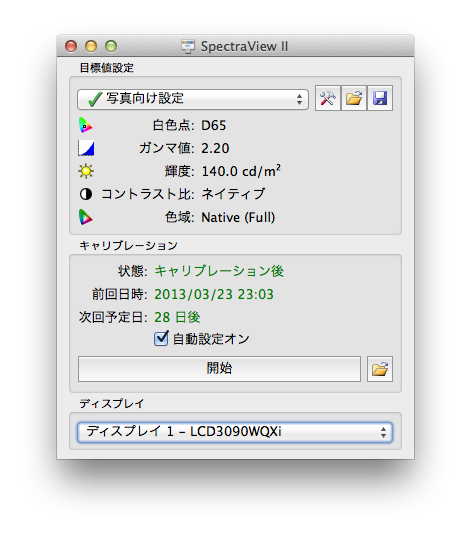Click the 輝度 value 140.0 cd/m²
The width and height of the screenshot is (471, 538).
(x=241, y=171)
